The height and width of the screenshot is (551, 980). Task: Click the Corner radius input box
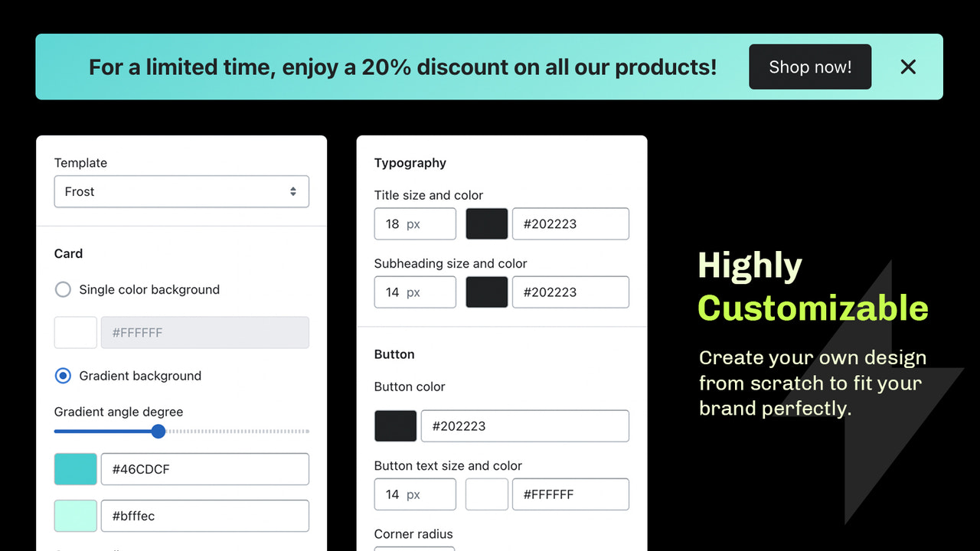coord(414,548)
